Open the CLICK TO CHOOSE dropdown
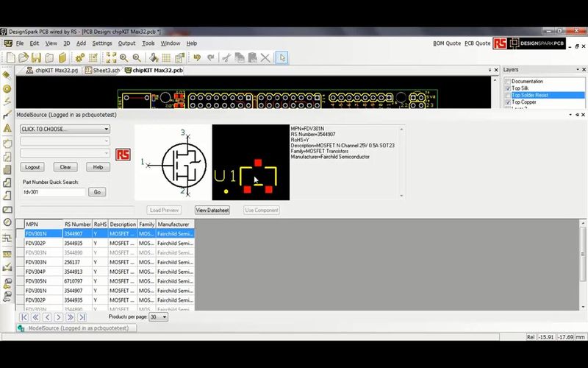588x368 pixels. [x=65, y=130]
